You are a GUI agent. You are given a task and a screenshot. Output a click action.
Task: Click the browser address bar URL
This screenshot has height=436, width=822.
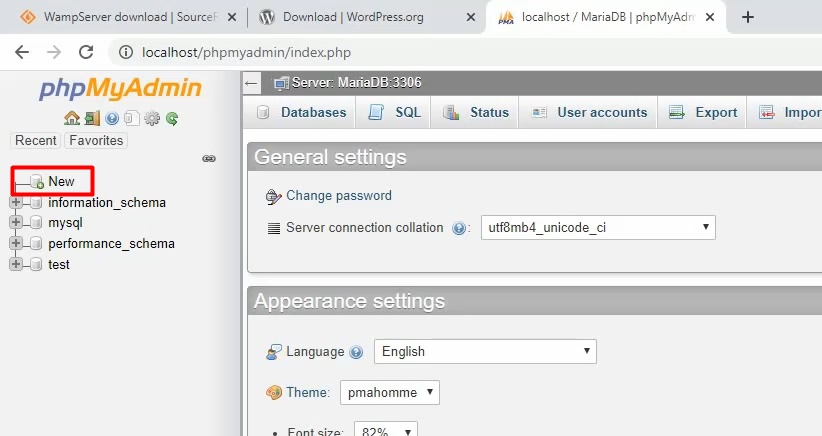click(246, 52)
